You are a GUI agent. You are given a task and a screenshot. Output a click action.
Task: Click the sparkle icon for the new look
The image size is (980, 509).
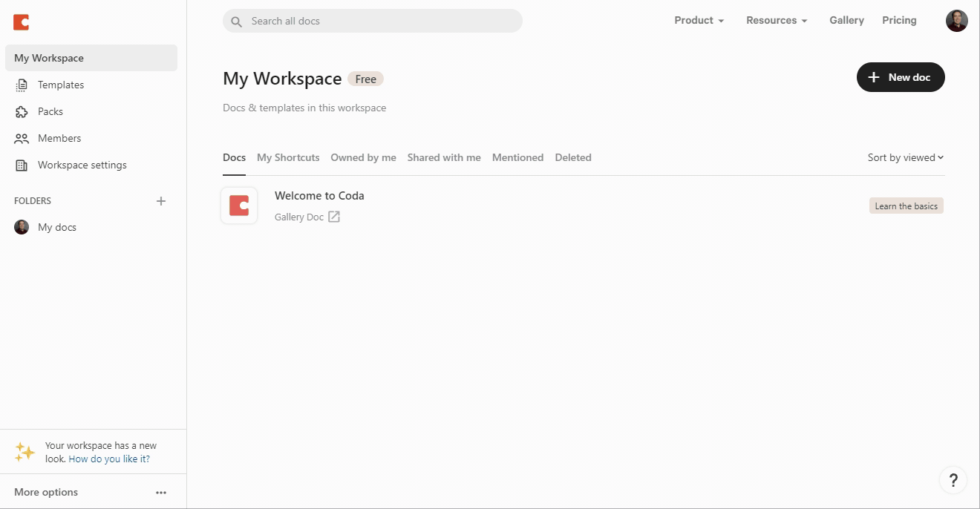point(24,452)
